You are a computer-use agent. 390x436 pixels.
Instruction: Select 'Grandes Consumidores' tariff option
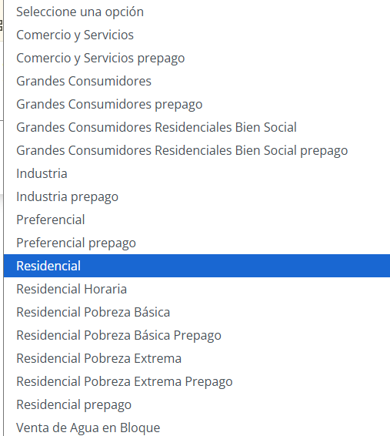pyautogui.click(x=197, y=81)
